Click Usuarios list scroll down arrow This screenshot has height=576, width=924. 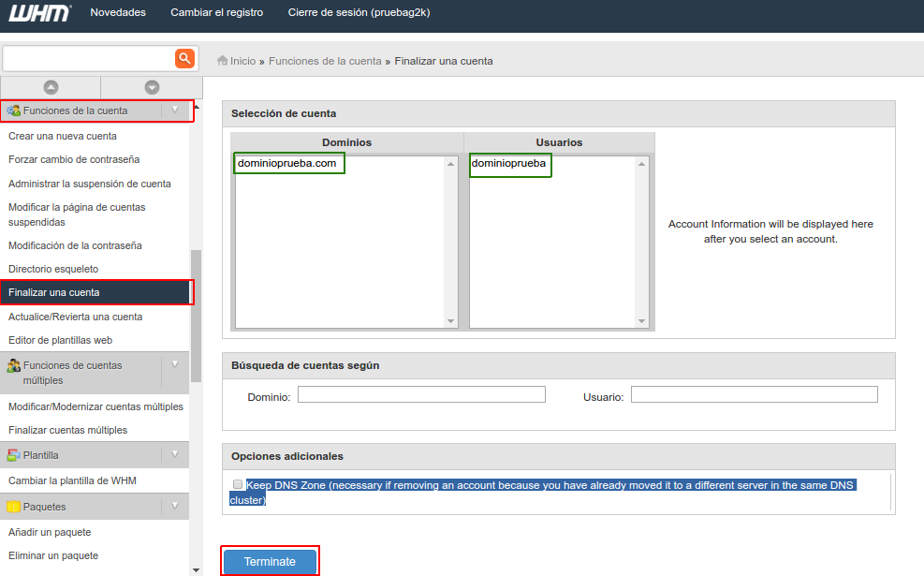(641, 321)
